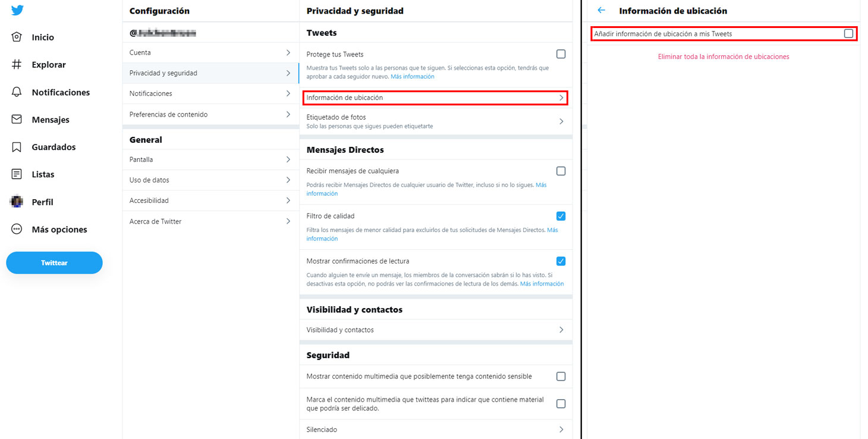Open Guardados bookmark icon

[17, 147]
